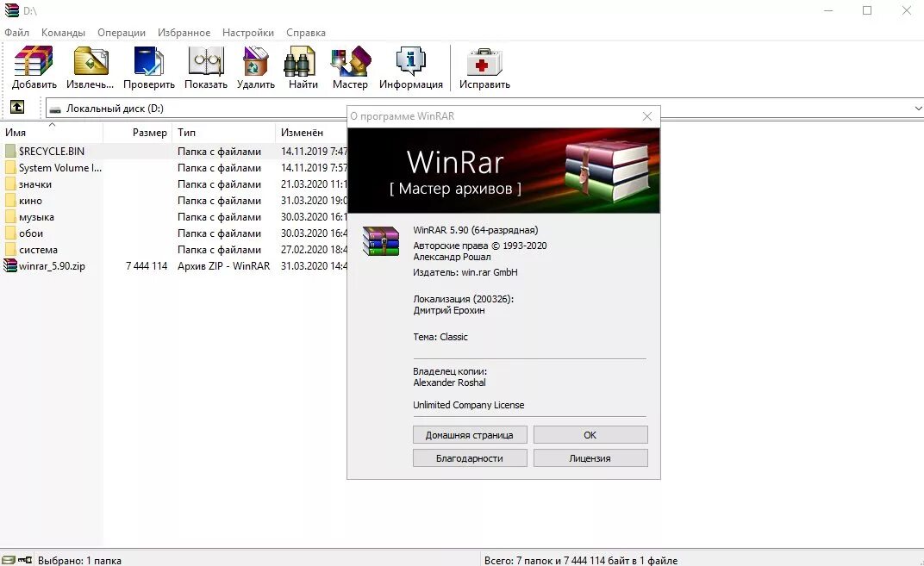Click the Показать (View) toolbar icon
Image resolution: width=924 pixels, height=566 pixels.
click(206, 61)
